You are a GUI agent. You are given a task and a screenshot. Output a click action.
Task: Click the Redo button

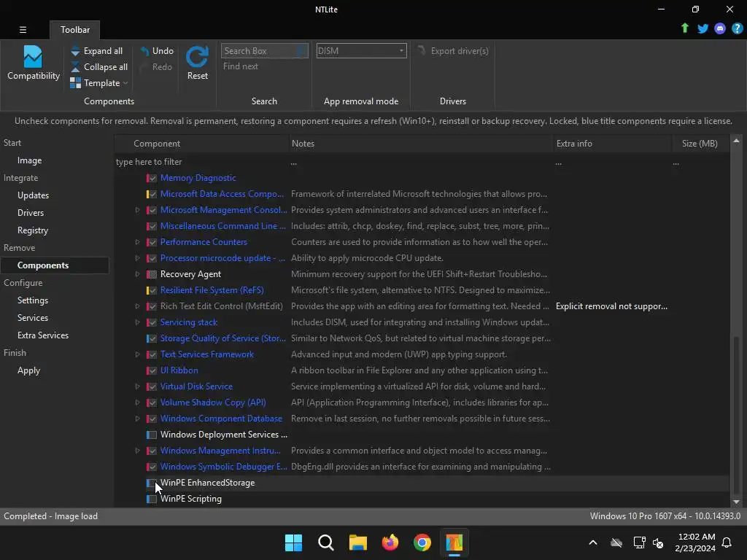tap(157, 67)
